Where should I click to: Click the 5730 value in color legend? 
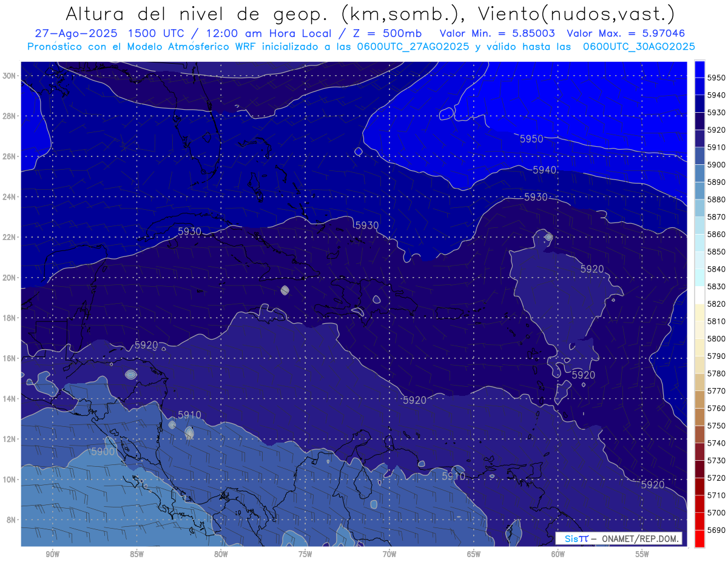pos(716,460)
